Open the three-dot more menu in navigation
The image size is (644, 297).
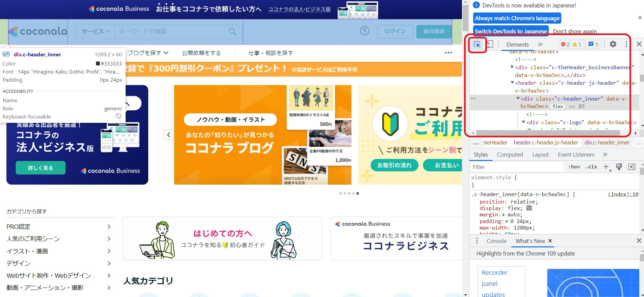tap(448, 53)
